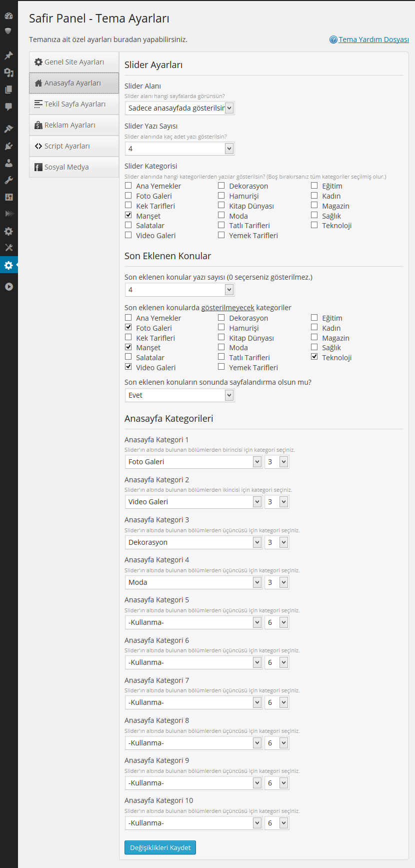The width and height of the screenshot is (415, 868).
Task: Open the Sosyal Medya tab
Action: (74, 167)
